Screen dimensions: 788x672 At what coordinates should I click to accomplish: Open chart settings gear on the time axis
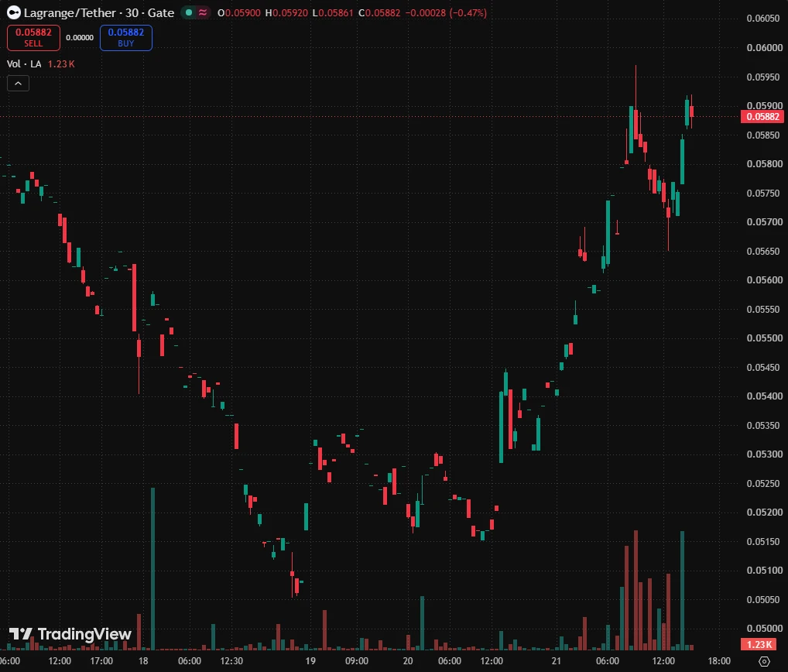tap(764, 661)
